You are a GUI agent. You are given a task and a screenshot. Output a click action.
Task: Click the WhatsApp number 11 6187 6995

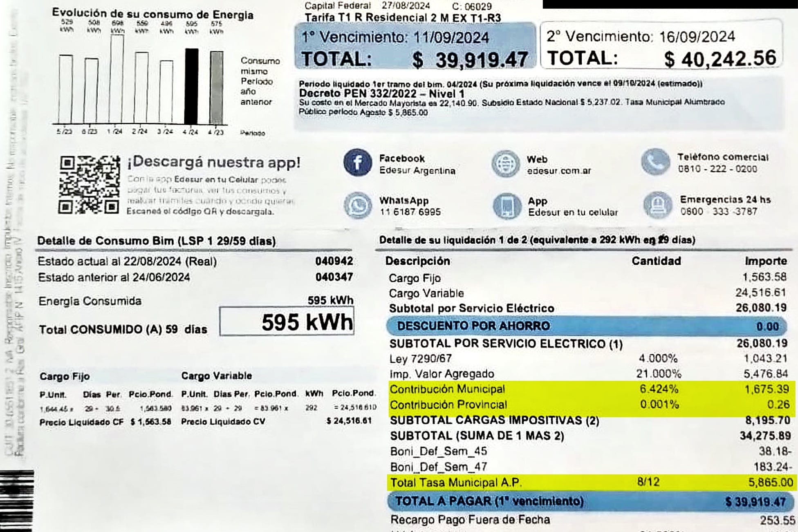tap(410, 212)
